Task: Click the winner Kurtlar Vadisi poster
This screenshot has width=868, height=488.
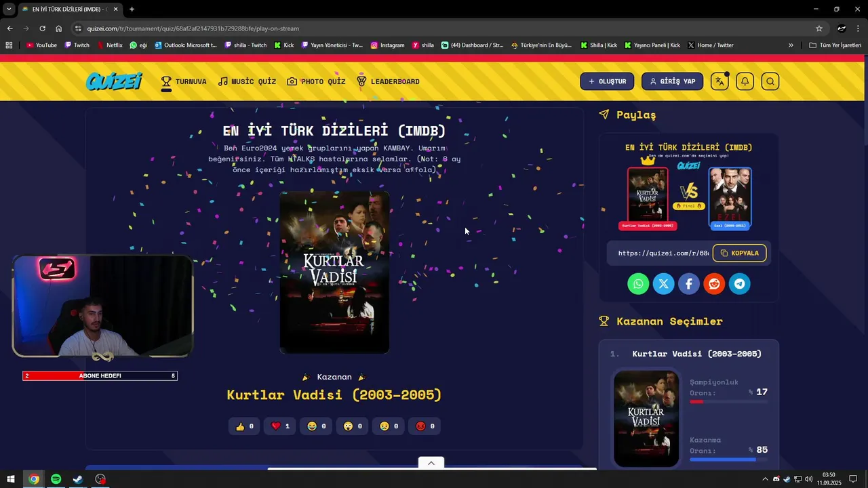Action: pyautogui.click(x=334, y=272)
